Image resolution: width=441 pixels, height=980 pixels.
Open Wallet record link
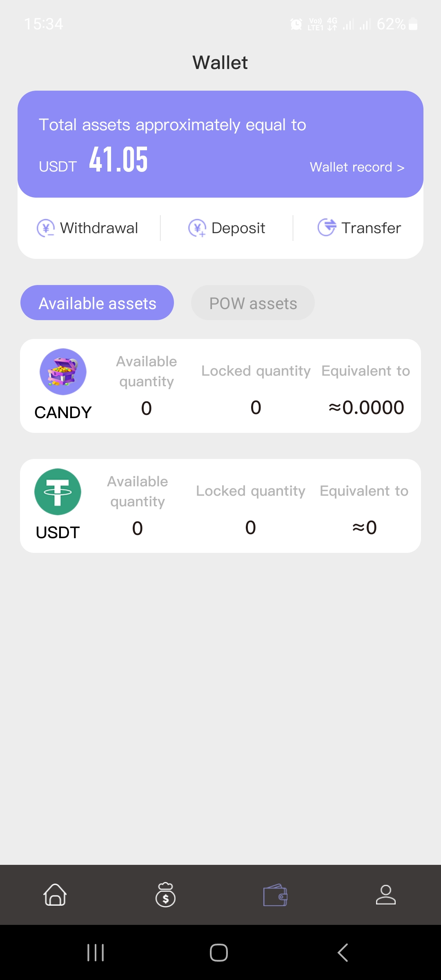coord(357,167)
